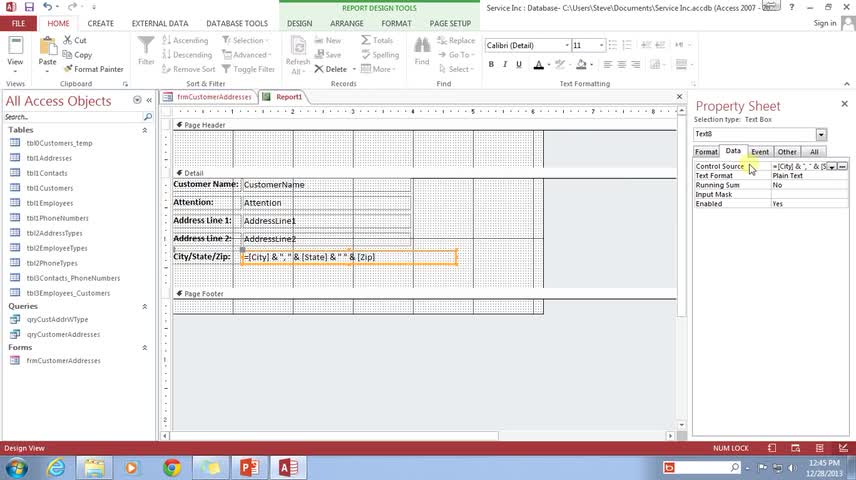The width and height of the screenshot is (856, 480).
Task: Click the align right icon
Action: [x=636, y=64]
